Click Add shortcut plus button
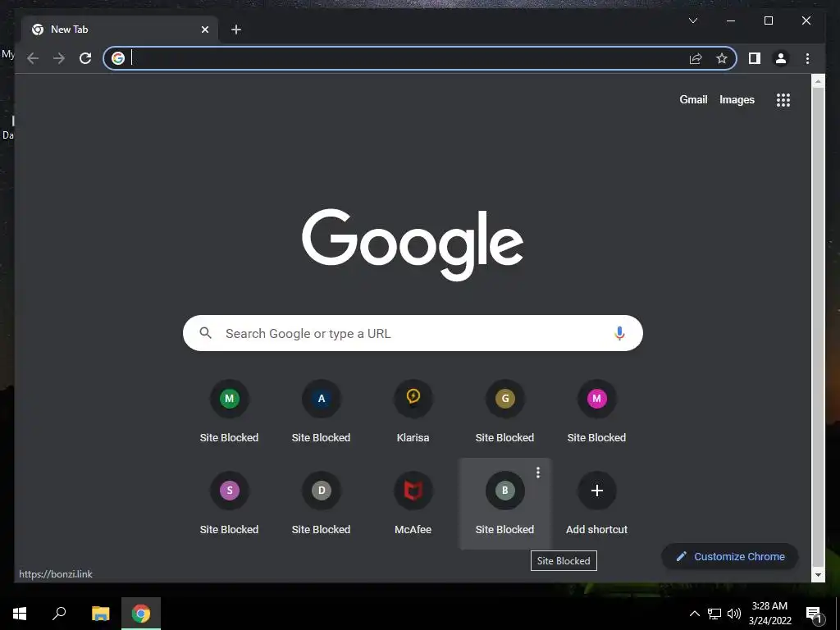The height and width of the screenshot is (630, 840). click(x=597, y=491)
